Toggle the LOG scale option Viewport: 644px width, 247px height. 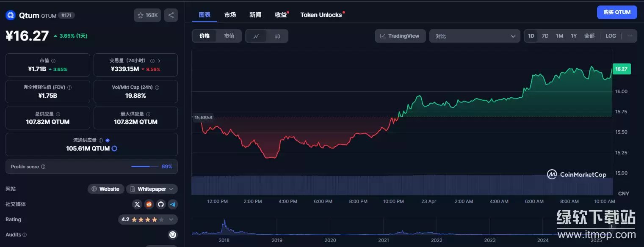[x=611, y=36]
